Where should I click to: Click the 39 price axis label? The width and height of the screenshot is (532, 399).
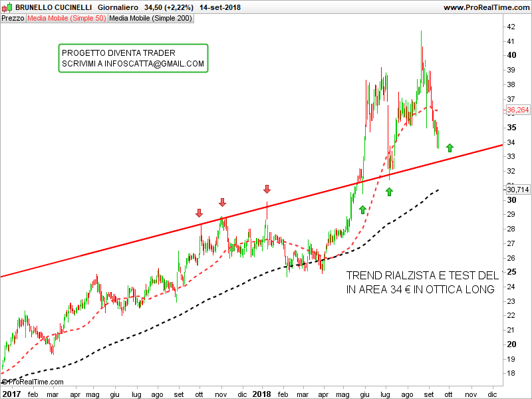pos(511,70)
